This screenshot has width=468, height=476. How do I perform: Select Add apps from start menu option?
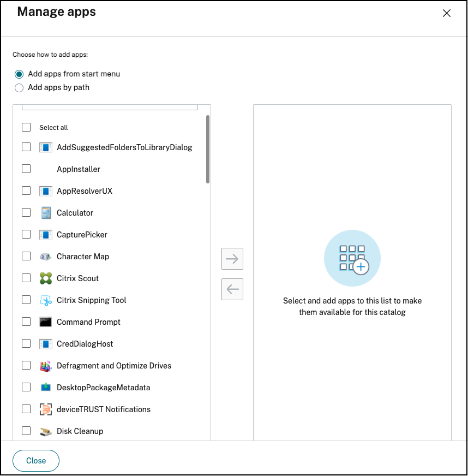[x=19, y=74]
